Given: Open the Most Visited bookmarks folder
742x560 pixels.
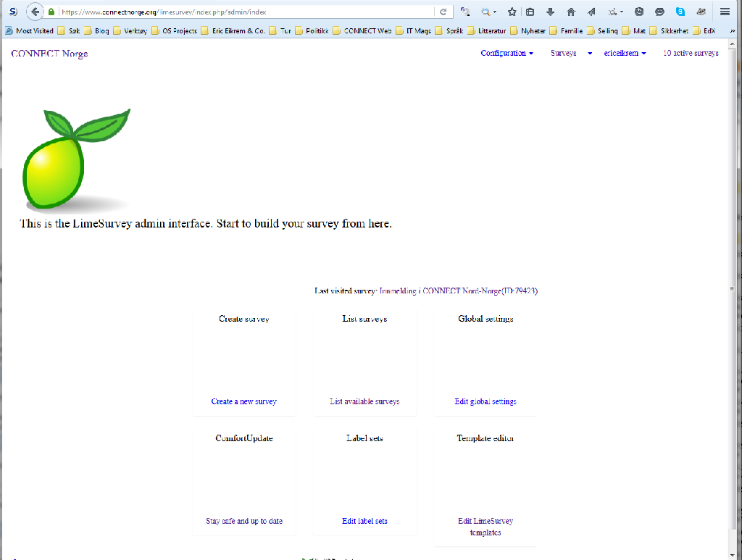Looking at the screenshot, I should pyautogui.click(x=29, y=30).
